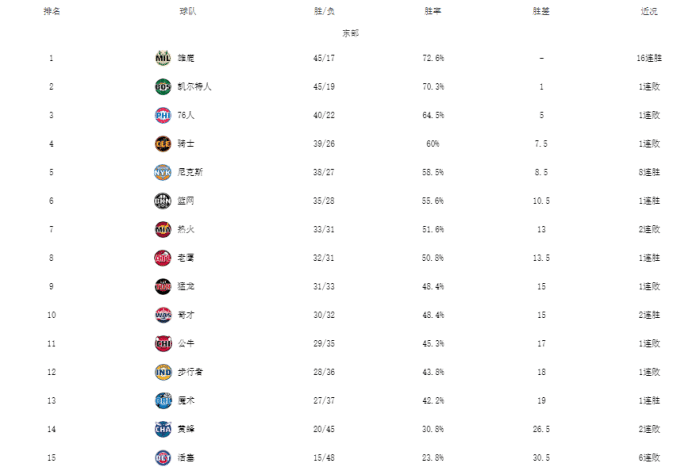This screenshot has width=700, height=467.
Task: Click the 胜率 column header
Action: point(433,12)
